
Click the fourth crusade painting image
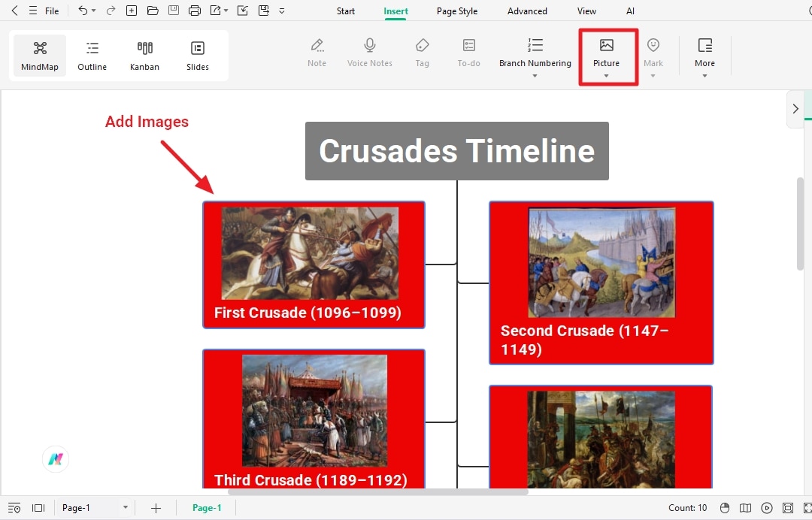click(601, 440)
